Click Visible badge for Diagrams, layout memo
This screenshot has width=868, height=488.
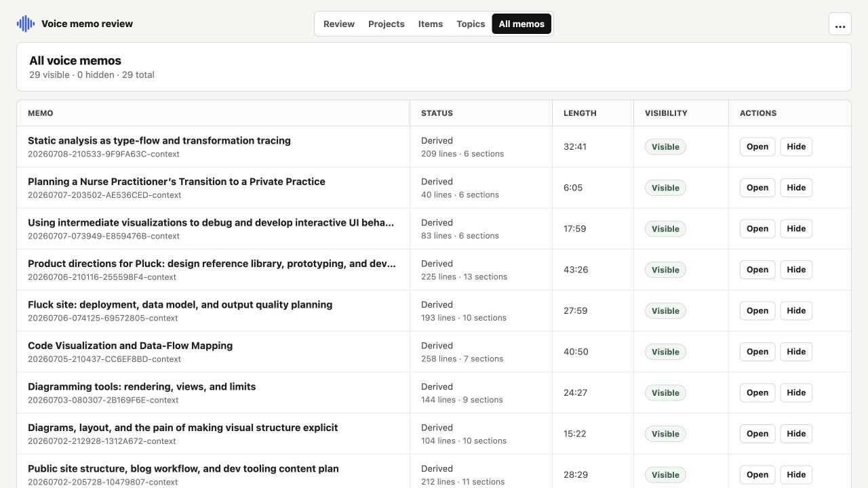click(665, 434)
